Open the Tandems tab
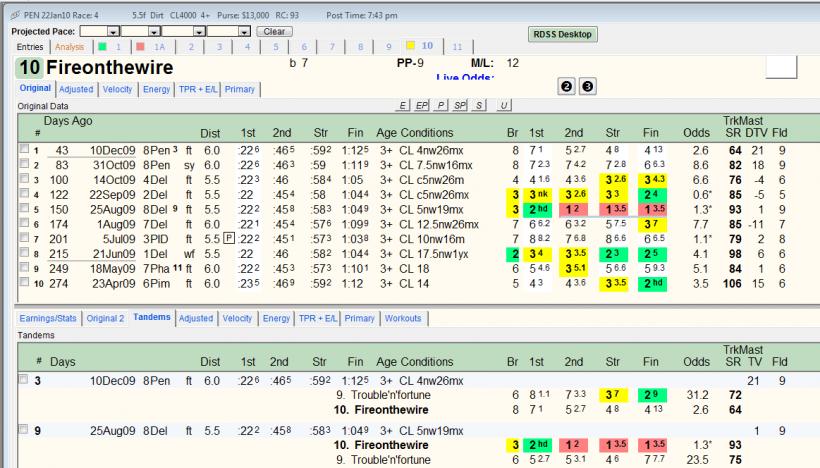This screenshot has height=468, width=820. coord(152,317)
